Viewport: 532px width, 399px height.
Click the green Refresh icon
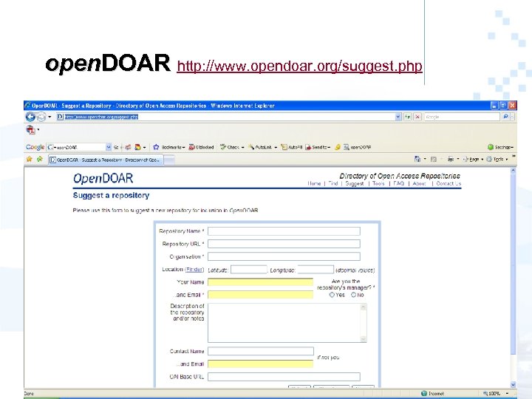point(407,117)
